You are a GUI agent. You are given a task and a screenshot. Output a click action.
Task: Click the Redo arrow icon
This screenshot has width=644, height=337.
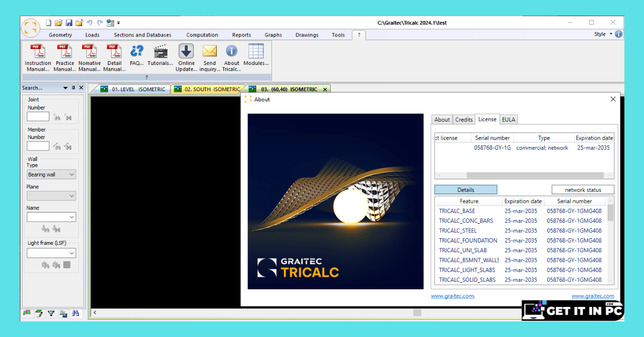tap(100, 23)
